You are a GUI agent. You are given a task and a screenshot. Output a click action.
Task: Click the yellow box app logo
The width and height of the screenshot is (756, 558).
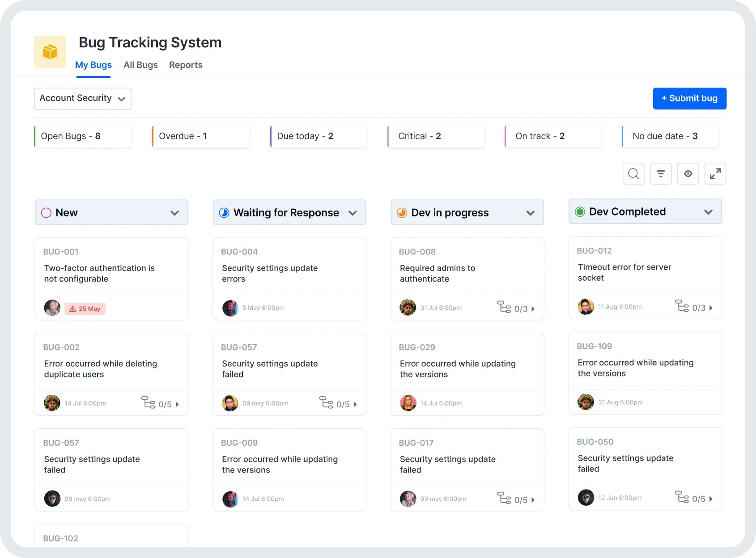point(50,52)
